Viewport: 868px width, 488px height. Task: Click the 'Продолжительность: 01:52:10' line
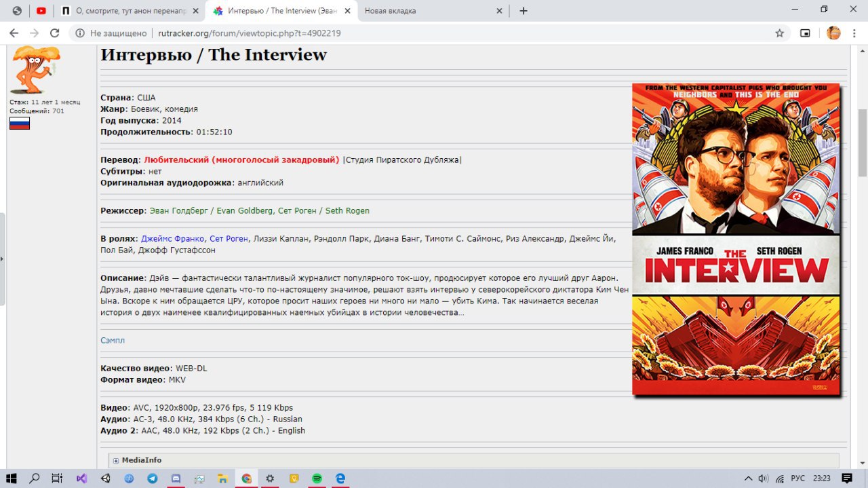166,132
